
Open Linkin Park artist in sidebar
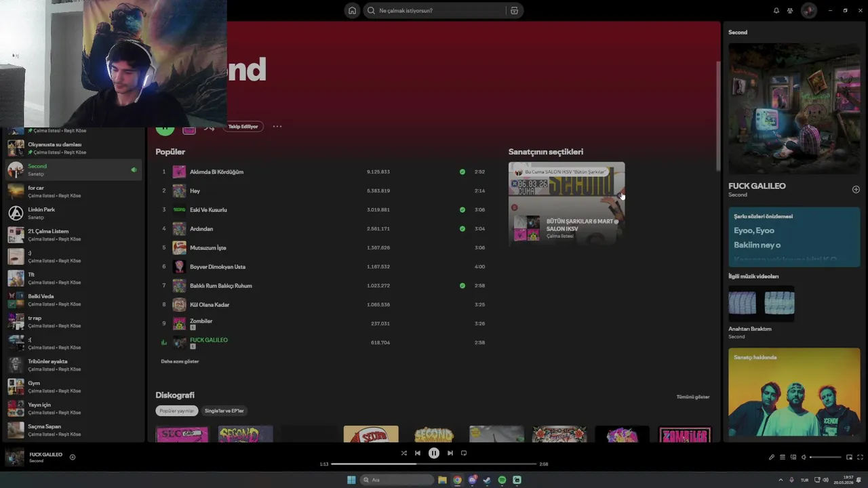[x=73, y=213]
